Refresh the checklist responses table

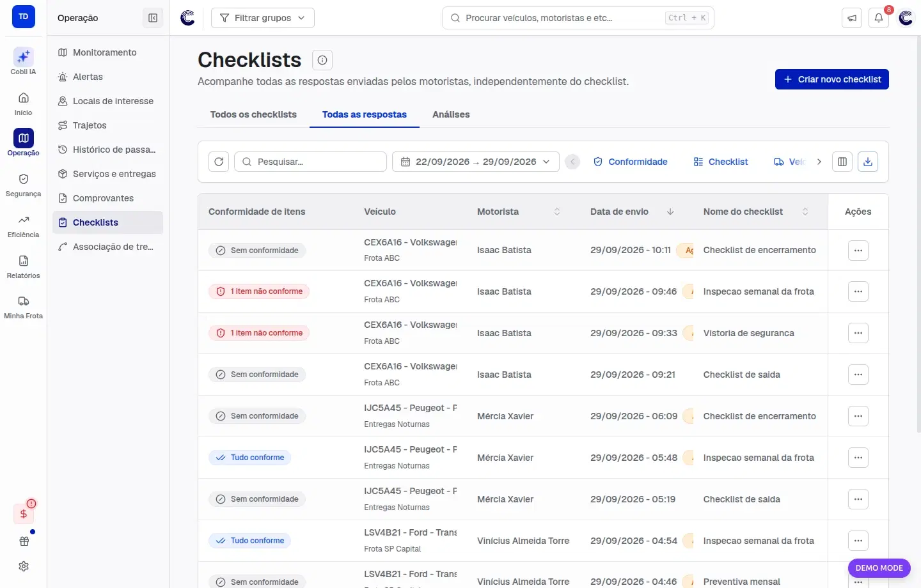coord(219,162)
